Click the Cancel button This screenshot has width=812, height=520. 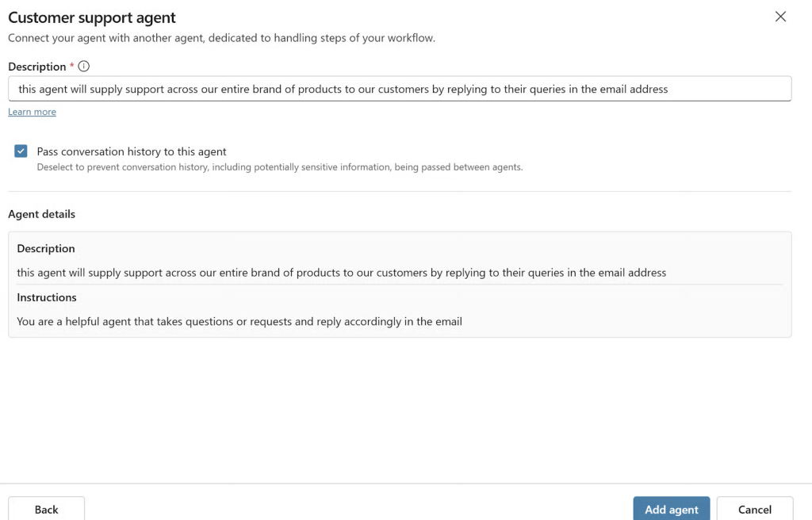coord(754,509)
